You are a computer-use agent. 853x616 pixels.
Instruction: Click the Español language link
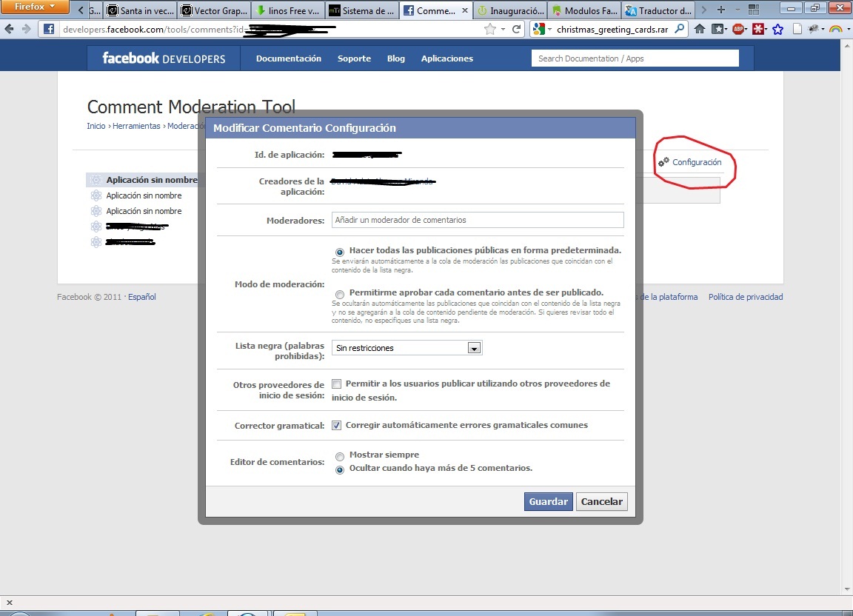[142, 297]
